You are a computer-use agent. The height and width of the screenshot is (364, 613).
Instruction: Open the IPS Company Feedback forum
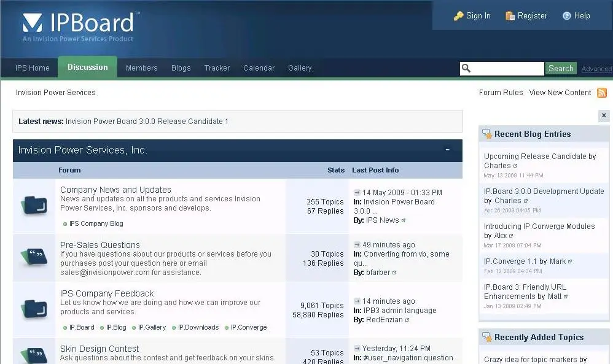click(107, 293)
